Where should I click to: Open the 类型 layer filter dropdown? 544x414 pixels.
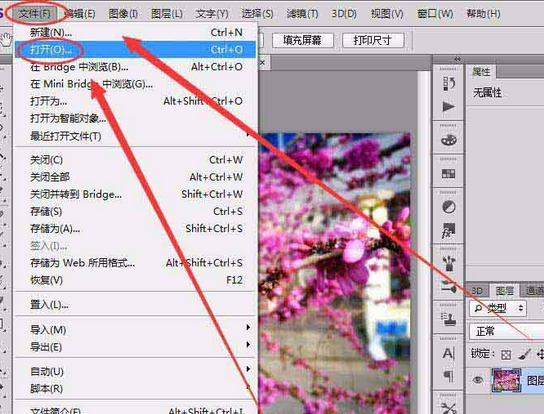497,308
